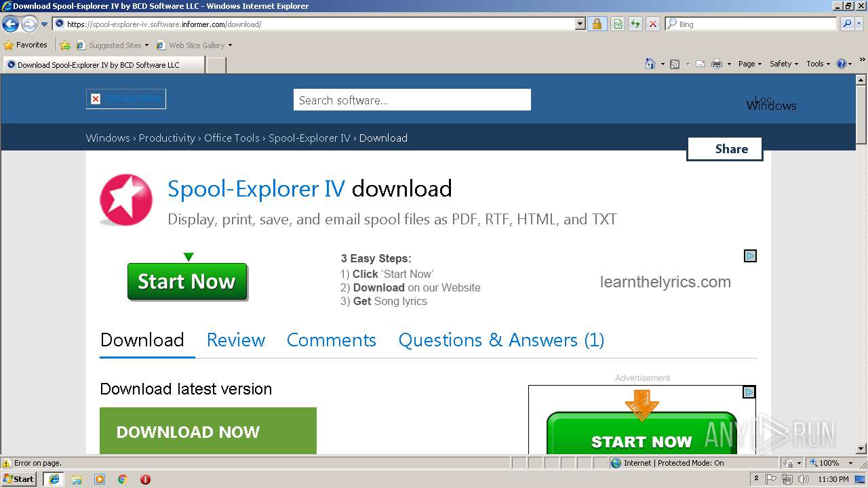This screenshot has width=868, height=488.
Task: Click the volume speaker tray icon
Action: click(802, 479)
